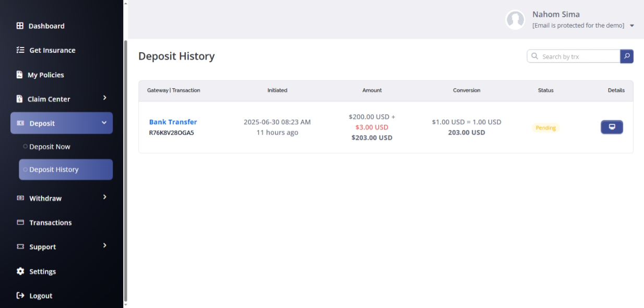Image resolution: width=644 pixels, height=308 pixels.
Task: Select the Deposit History menu item
Action: click(66, 170)
